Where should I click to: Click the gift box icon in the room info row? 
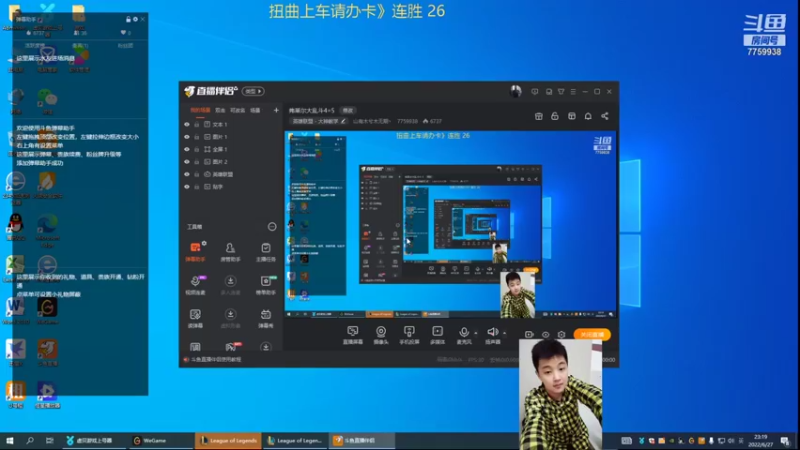tap(538, 116)
